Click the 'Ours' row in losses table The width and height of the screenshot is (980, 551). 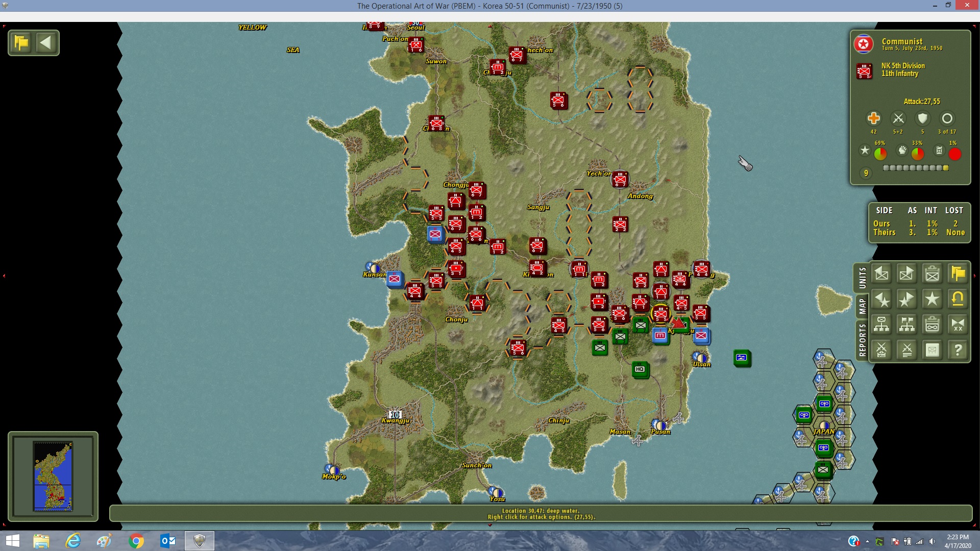(919, 223)
